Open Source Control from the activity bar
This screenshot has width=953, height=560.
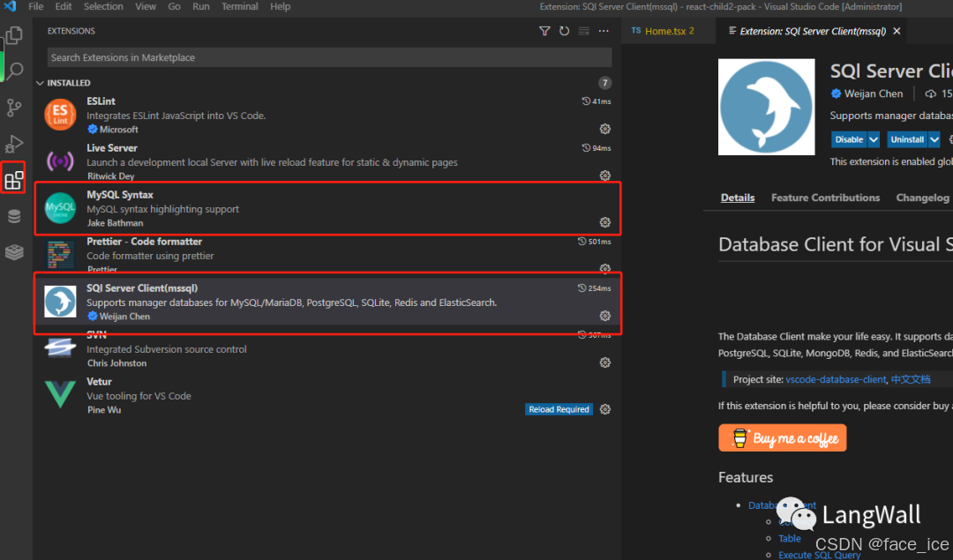point(13,108)
